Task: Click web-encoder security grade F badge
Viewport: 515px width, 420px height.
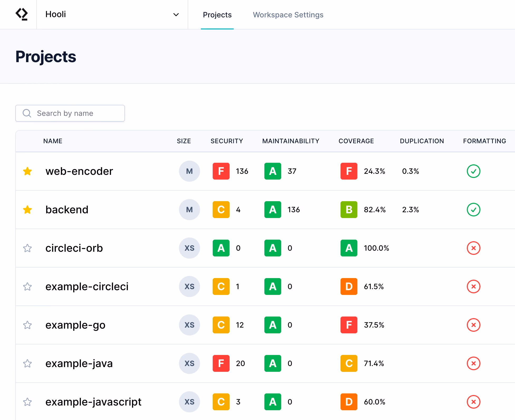Action: pos(221,171)
